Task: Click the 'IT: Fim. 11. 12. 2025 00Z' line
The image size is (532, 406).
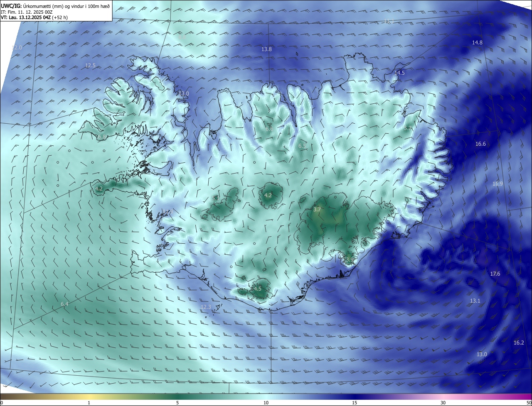Action: coord(27,12)
